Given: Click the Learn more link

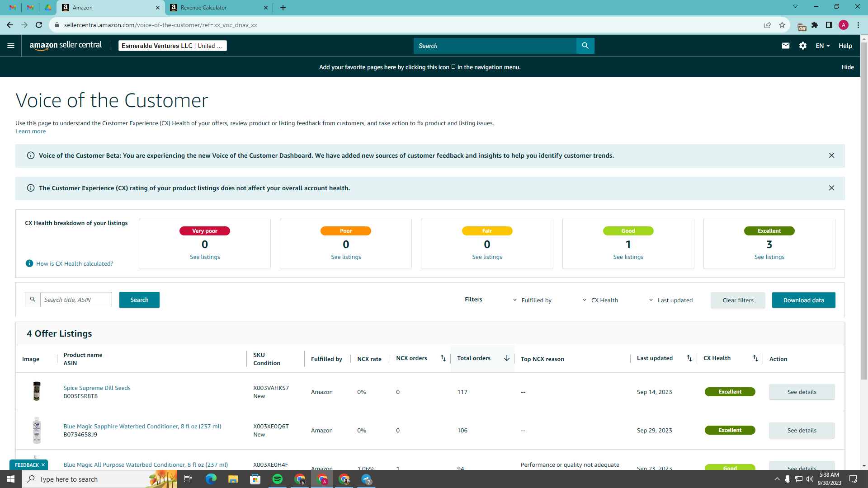Looking at the screenshot, I should coord(30,131).
